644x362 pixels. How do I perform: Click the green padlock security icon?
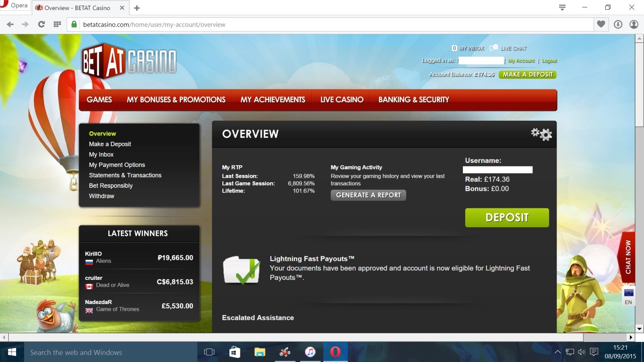tap(74, 25)
